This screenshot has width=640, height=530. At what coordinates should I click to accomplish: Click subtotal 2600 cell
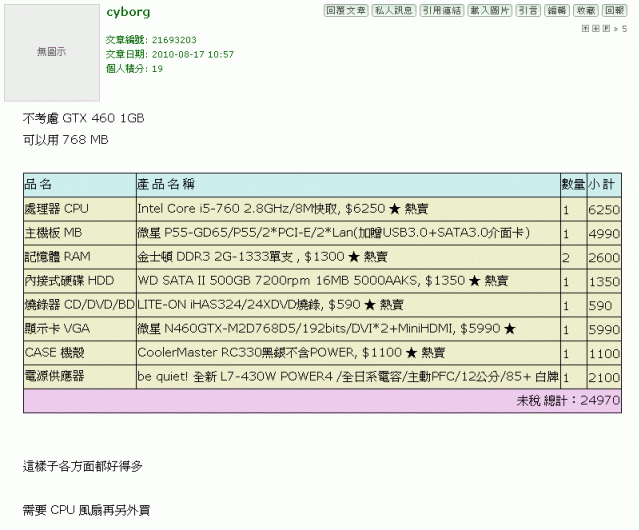click(x=604, y=258)
